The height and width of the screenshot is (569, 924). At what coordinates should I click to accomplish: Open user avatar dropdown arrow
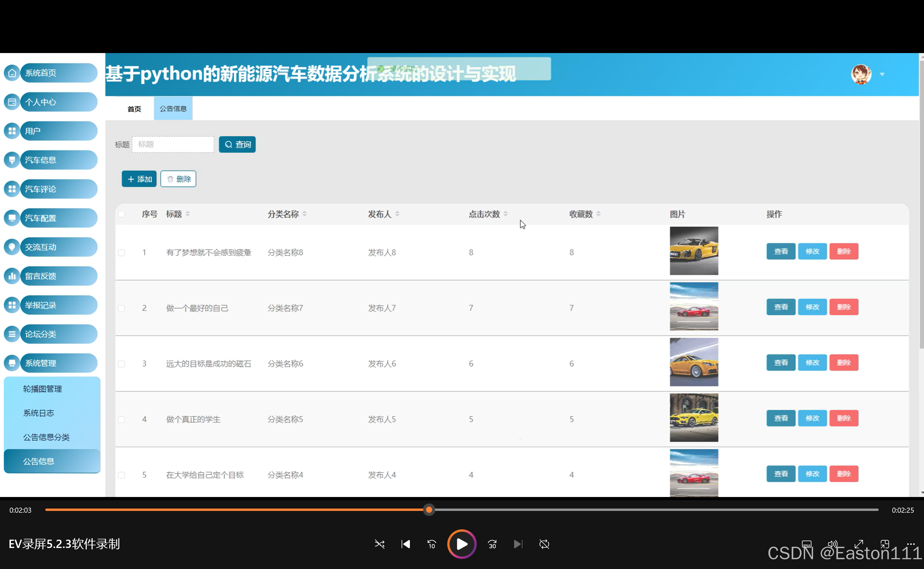[x=882, y=74]
